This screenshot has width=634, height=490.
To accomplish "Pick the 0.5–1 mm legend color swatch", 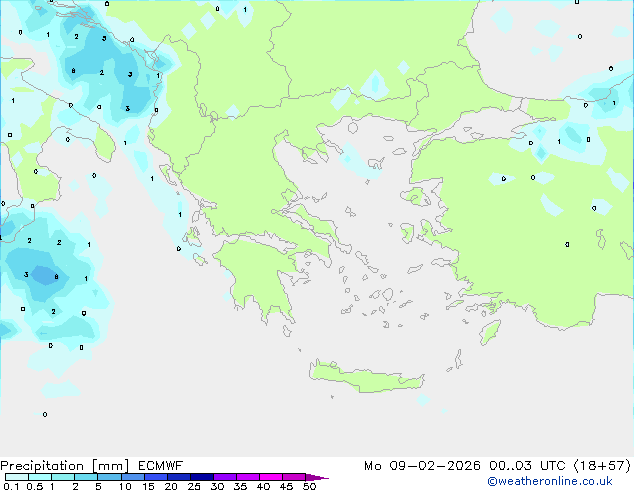I will click(40, 477).
